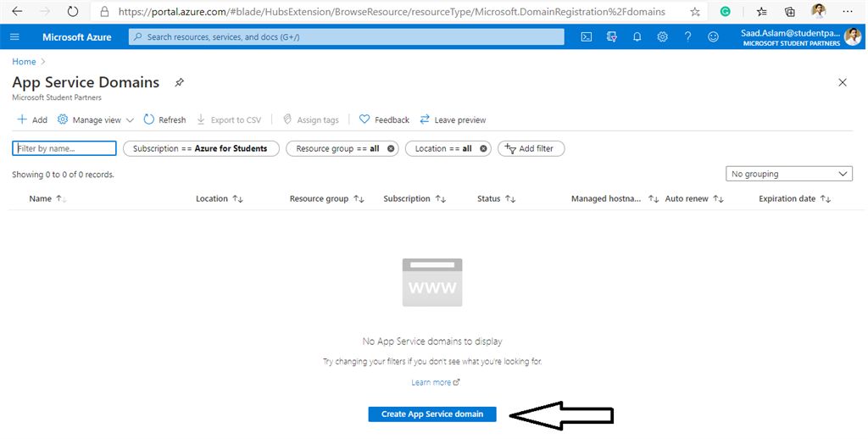This screenshot has height=439, width=868.
Task: Sort by Name column
Action: pyautogui.click(x=47, y=199)
